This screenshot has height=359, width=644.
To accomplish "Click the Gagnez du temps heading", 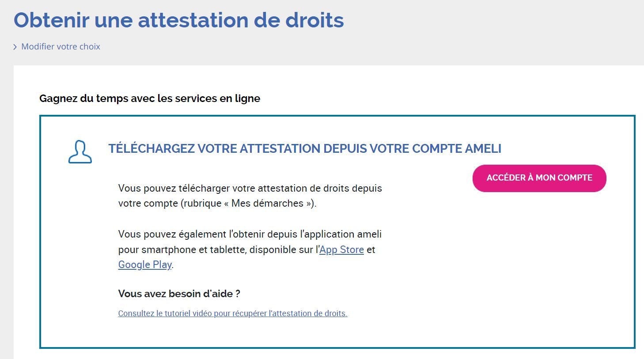I will [150, 98].
